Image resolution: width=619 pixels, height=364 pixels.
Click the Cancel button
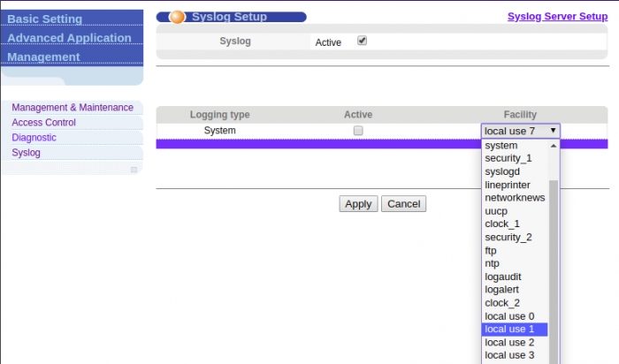(x=403, y=204)
